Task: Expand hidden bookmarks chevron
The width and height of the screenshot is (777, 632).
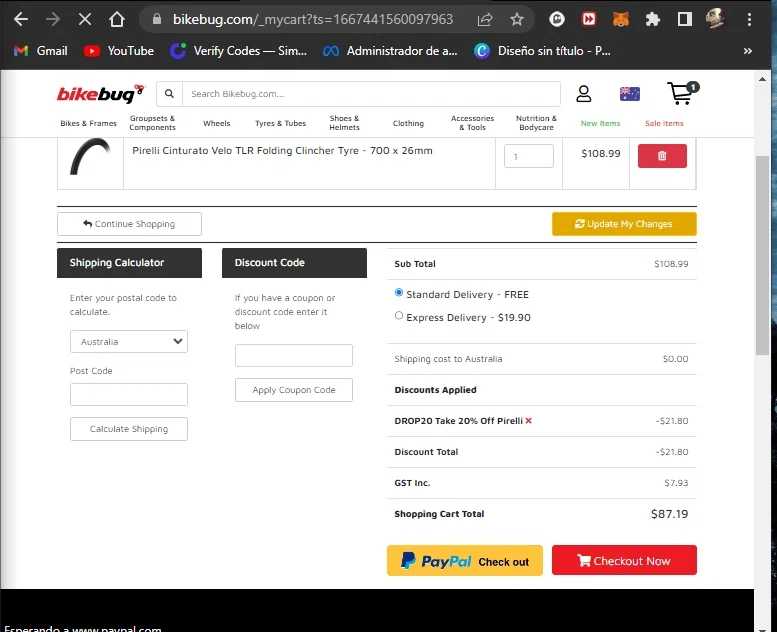Action: coord(748,51)
